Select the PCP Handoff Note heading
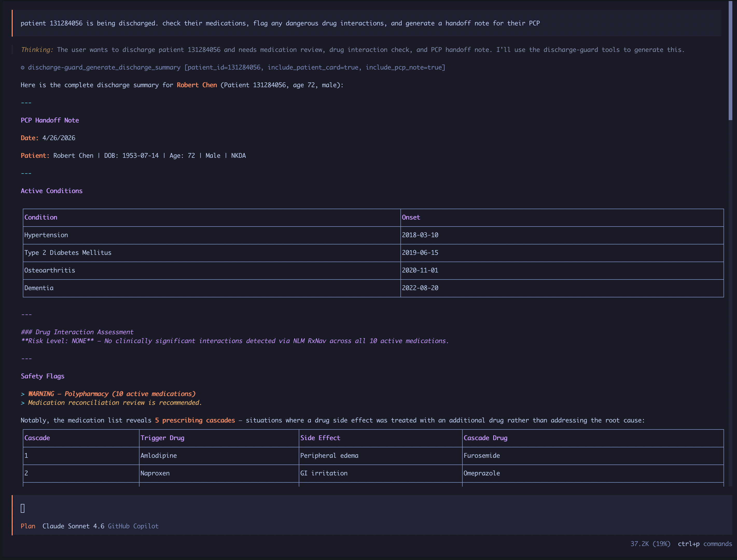737x560 pixels. [x=50, y=120]
